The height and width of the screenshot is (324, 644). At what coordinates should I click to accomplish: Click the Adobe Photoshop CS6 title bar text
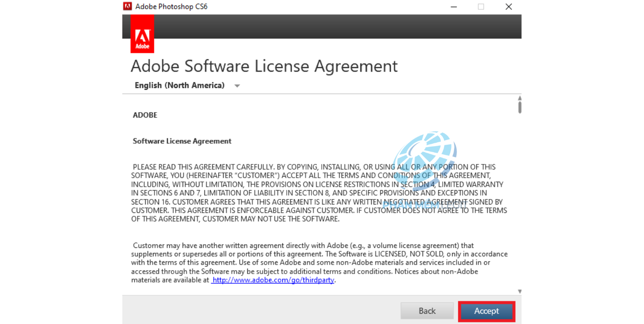(x=171, y=6)
